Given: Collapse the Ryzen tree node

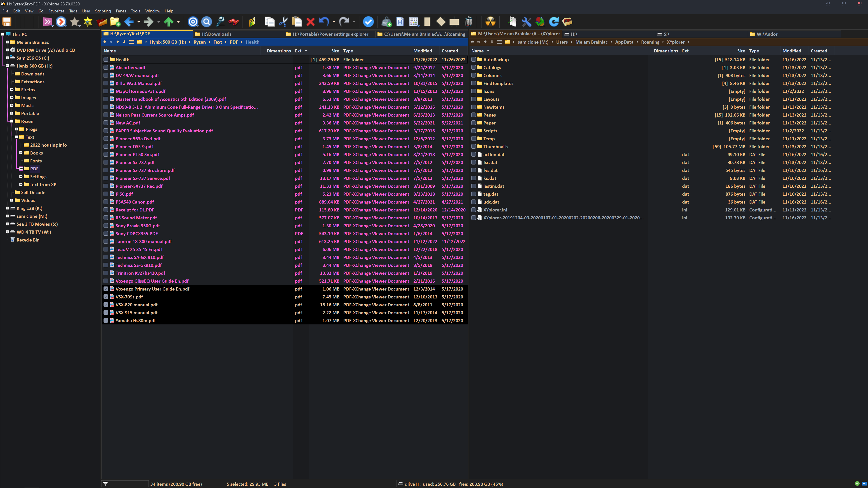Looking at the screenshot, I should click(x=12, y=121).
